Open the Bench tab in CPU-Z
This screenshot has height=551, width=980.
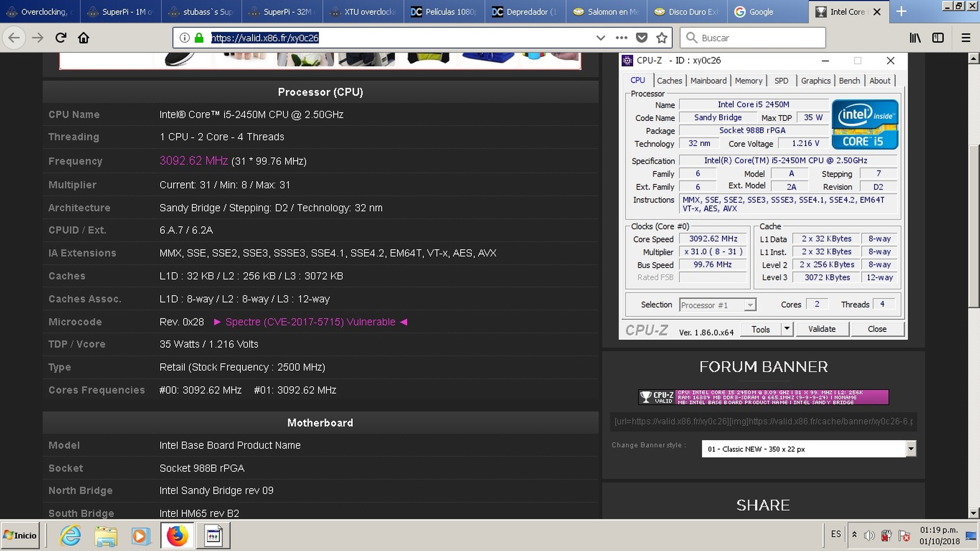(x=849, y=81)
